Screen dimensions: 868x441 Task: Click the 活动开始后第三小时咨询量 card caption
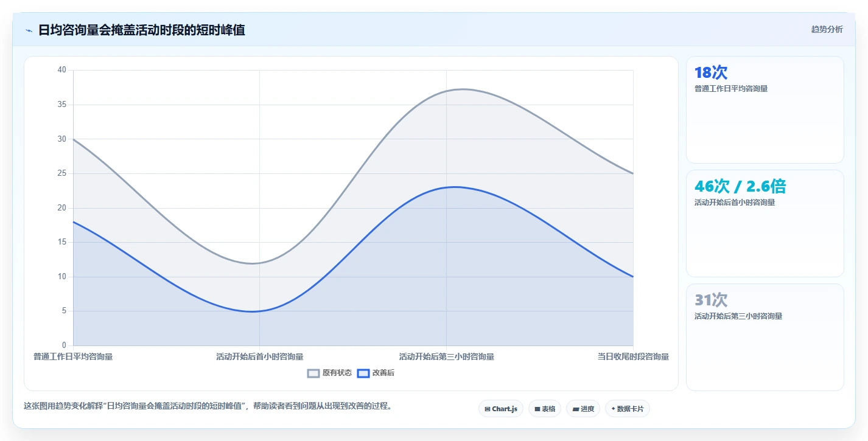pos(738,316)
